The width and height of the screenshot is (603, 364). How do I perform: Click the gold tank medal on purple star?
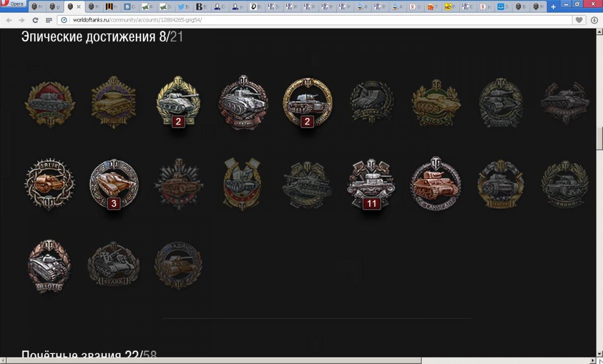[x=114, y=102]
